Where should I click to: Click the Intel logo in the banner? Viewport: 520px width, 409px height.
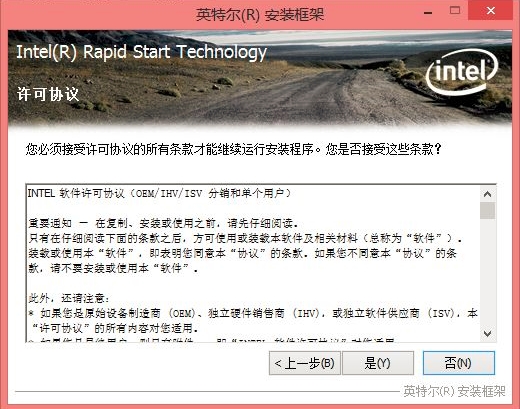462,71
